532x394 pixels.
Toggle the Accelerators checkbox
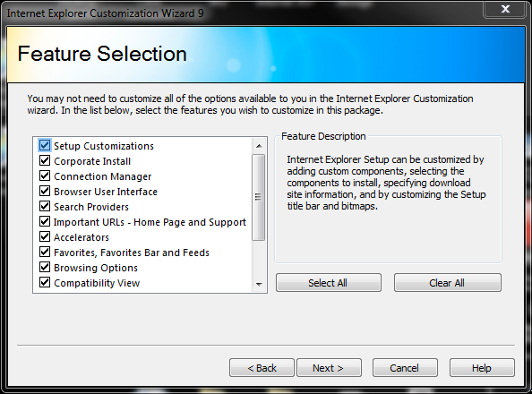[45, 236]
